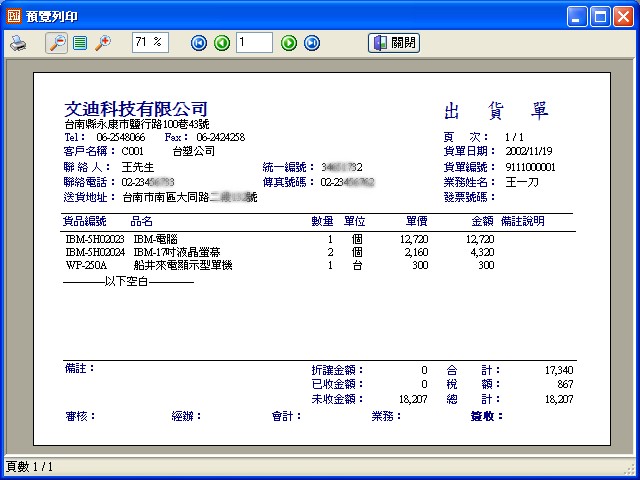
Task: Click item code WP-250A
Action: (86, 265)
